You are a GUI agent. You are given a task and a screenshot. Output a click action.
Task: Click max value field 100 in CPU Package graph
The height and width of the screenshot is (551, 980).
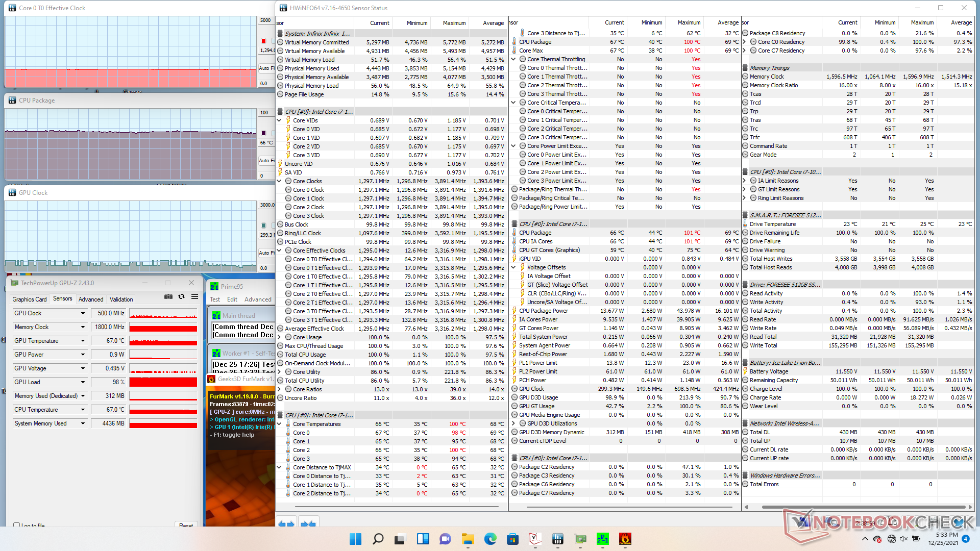(x=266, y=113)
